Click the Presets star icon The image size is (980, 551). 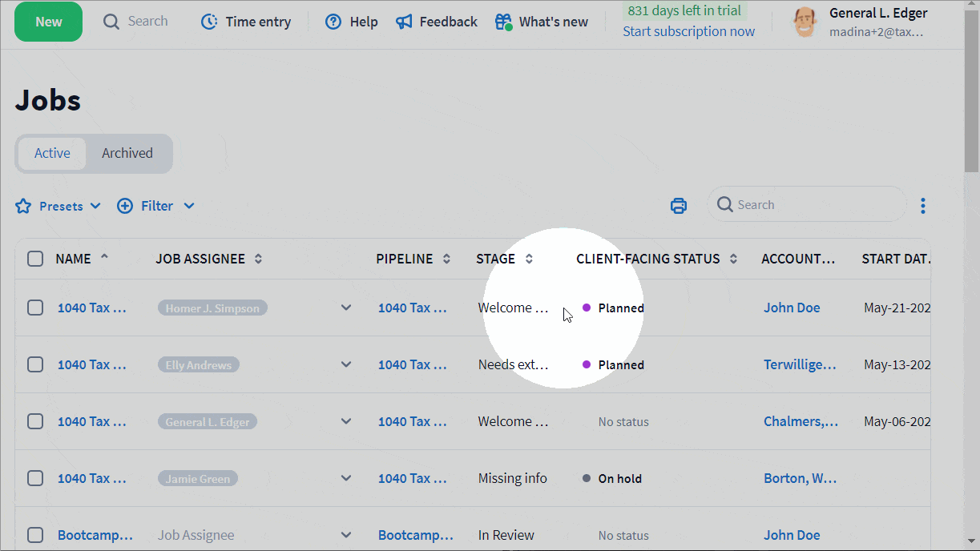coord(23,207)
